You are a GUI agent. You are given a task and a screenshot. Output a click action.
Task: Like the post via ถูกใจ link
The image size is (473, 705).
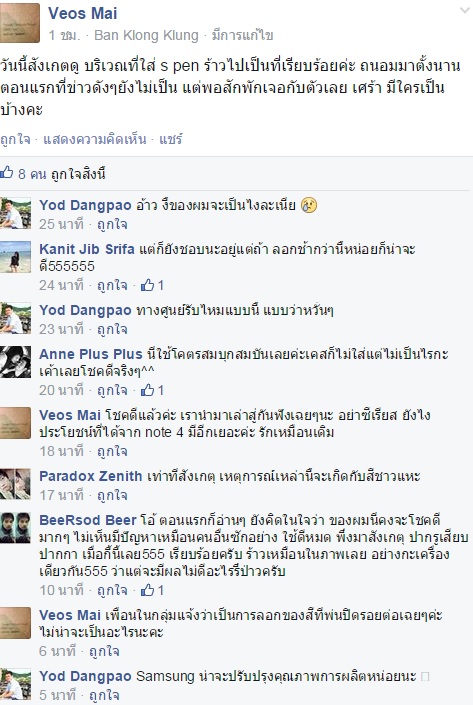[x=15, y=139]
